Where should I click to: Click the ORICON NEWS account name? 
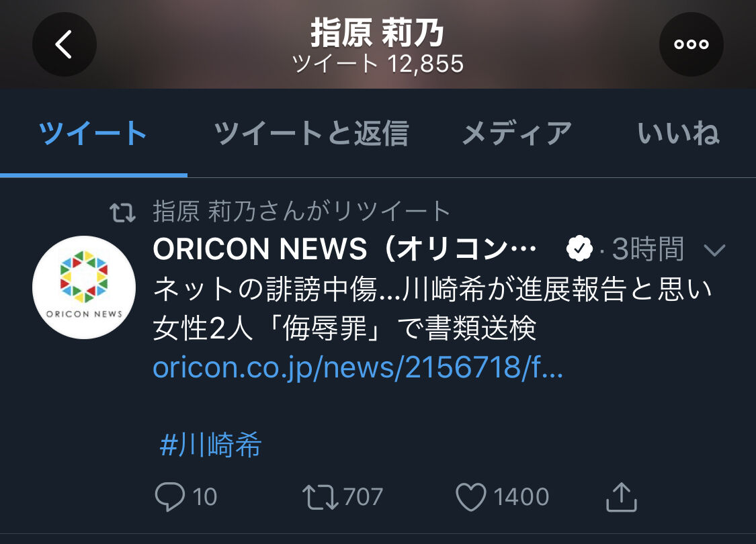pos(345,249)
